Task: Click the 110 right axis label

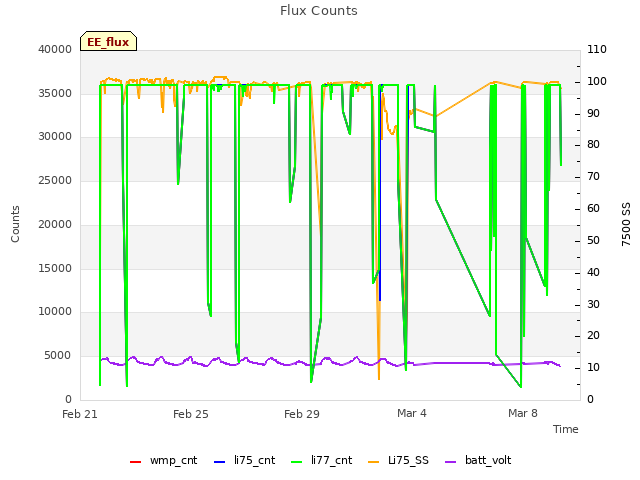Action: 597,49
